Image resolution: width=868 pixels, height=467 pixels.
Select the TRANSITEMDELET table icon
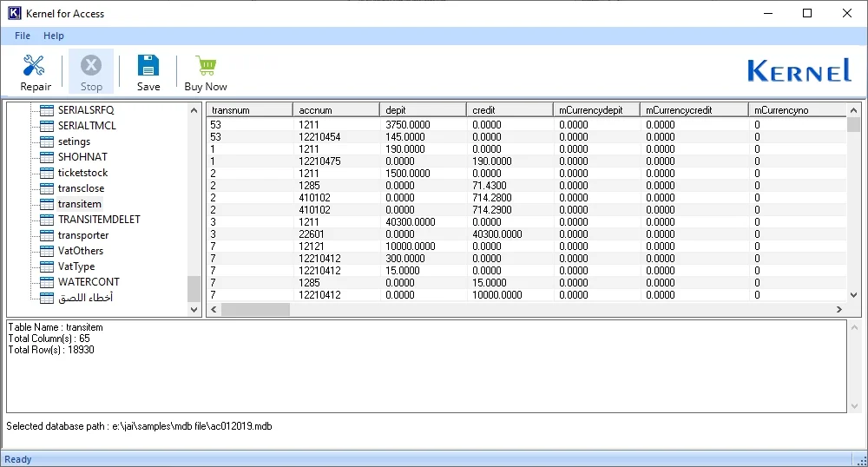point(47,220)
